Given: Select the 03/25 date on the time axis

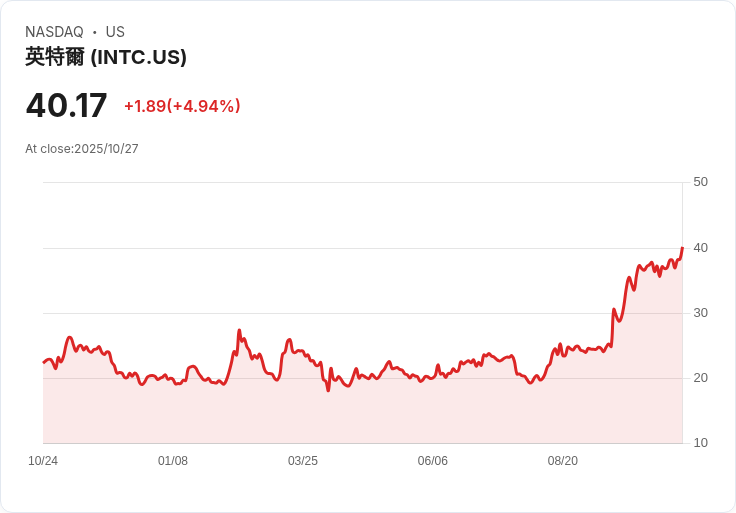Looking at the screenshot, I should point(303,461).
